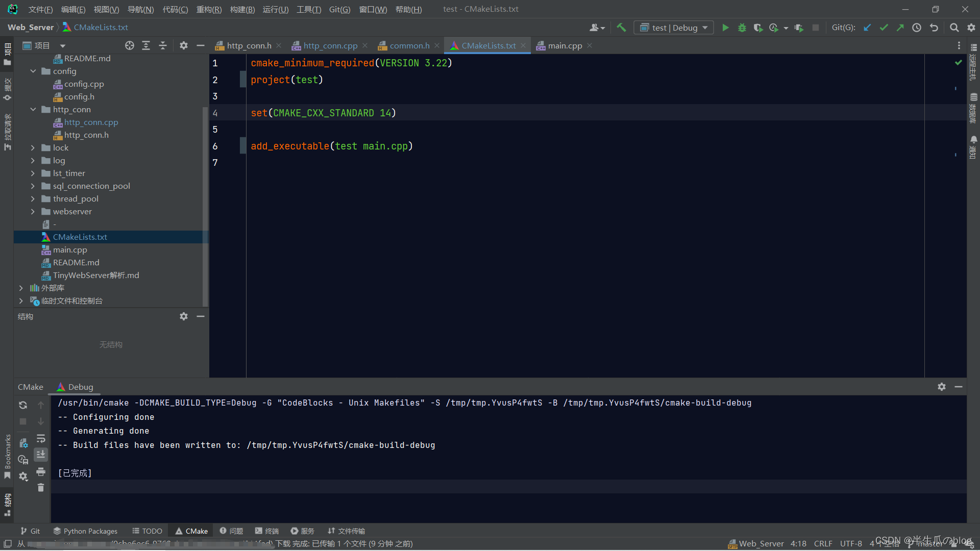Open the 运行 Run menu
The image size is (980, 551).
click(279, 9)
